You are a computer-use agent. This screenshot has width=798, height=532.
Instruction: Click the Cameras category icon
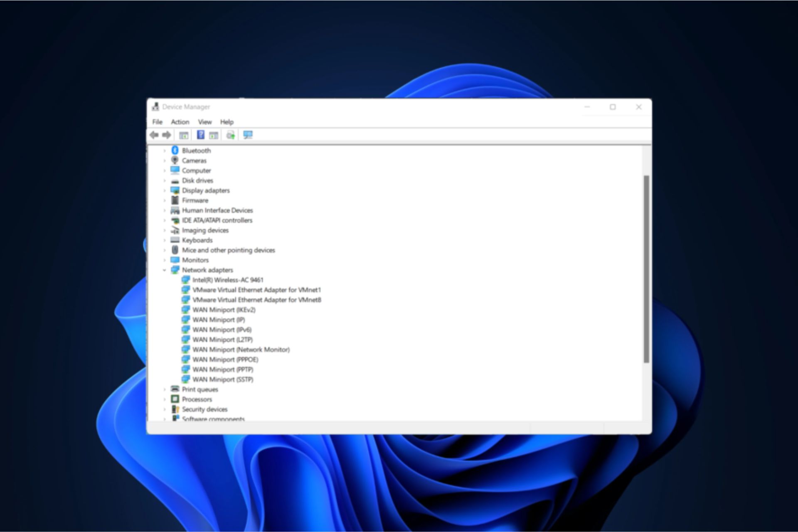pyautogui.click(x=175, y=160)
